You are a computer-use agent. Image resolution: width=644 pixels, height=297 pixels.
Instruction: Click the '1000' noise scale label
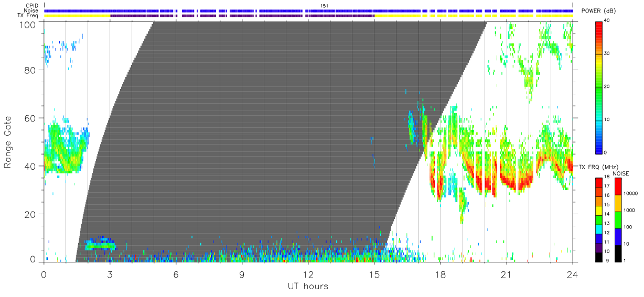tap(629, 210)
